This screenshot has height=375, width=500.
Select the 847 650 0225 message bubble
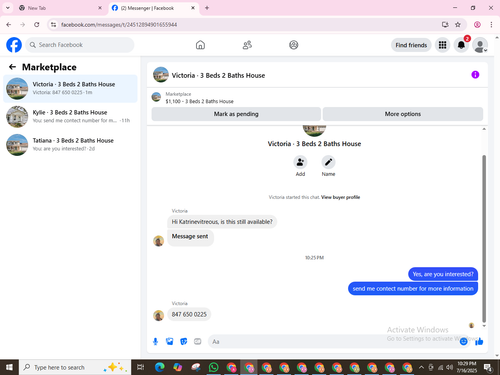(x=189, y=314)
